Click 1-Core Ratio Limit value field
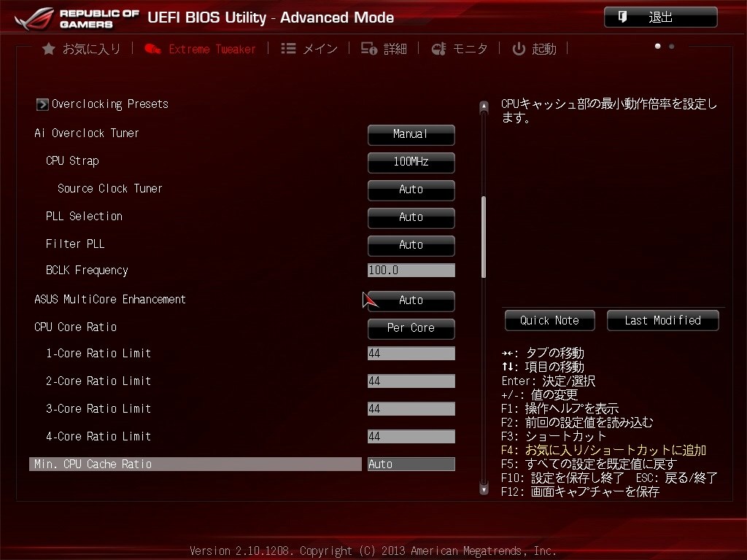Image resolution: width=747 pixels, height=560 pixels. click(x=411, y=354)
